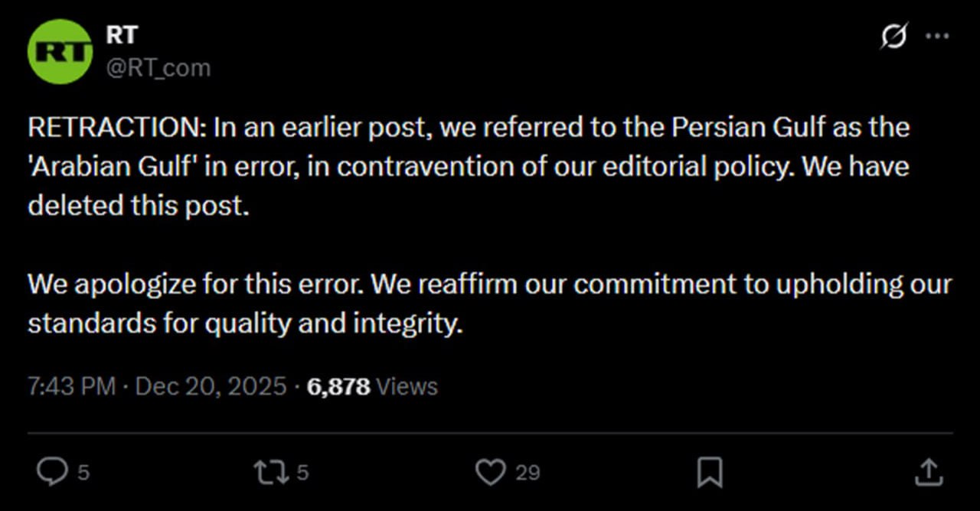Screen dimensions: 980x511
Task: Click the Grok icon on the post
Action: pyautogui.click(x=893, y=36)
